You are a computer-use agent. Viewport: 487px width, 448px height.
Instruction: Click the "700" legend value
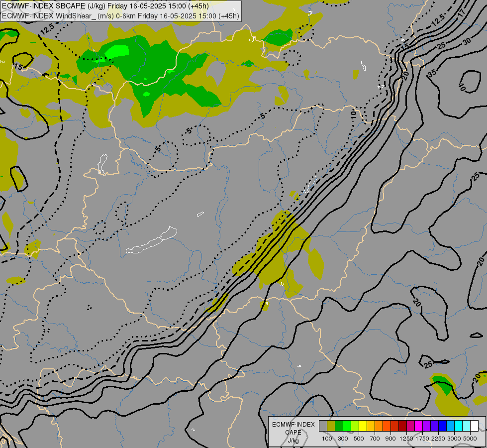click(375, 439)
